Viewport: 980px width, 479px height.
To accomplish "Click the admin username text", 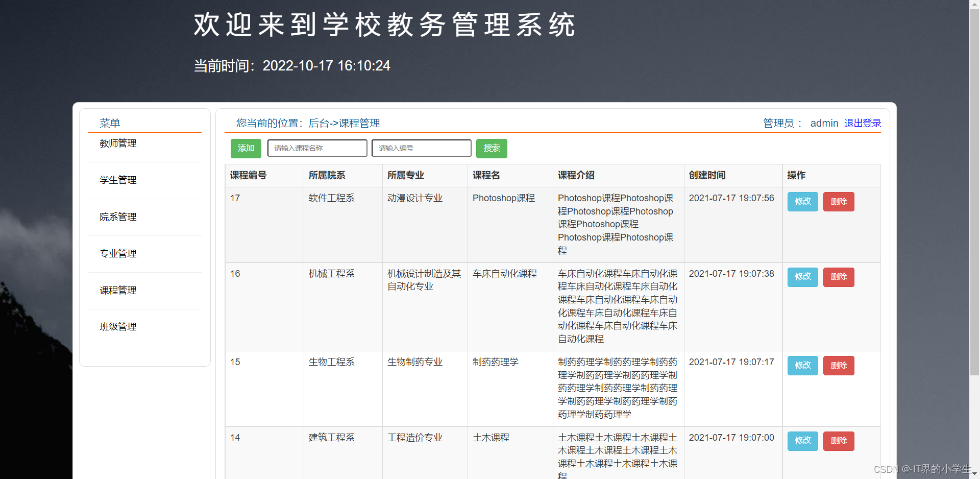I will (824, 123).
